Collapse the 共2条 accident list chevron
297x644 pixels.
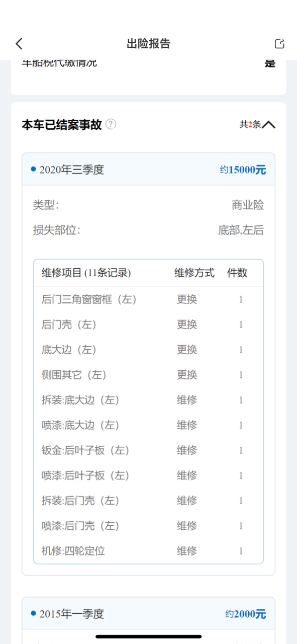269,124
